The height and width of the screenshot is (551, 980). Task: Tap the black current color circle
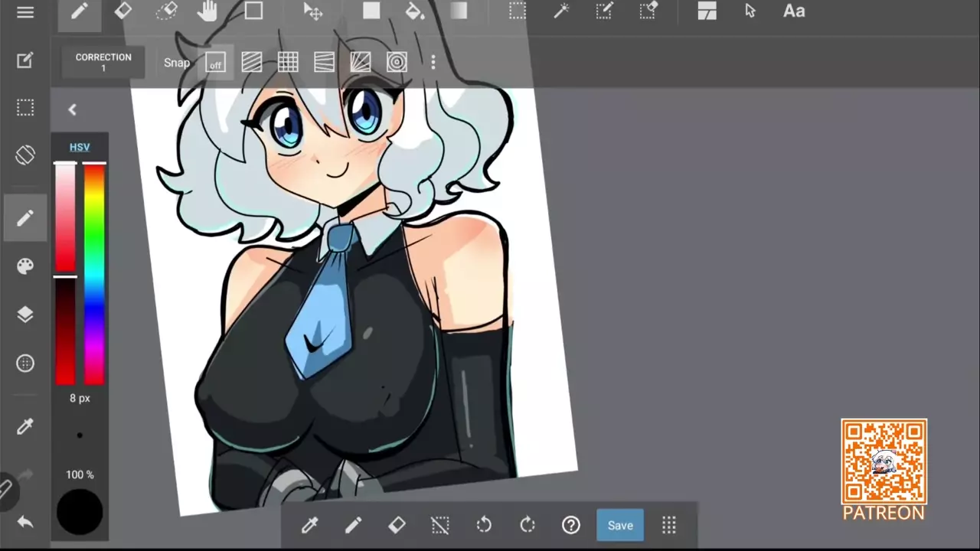tap(80, 511)
